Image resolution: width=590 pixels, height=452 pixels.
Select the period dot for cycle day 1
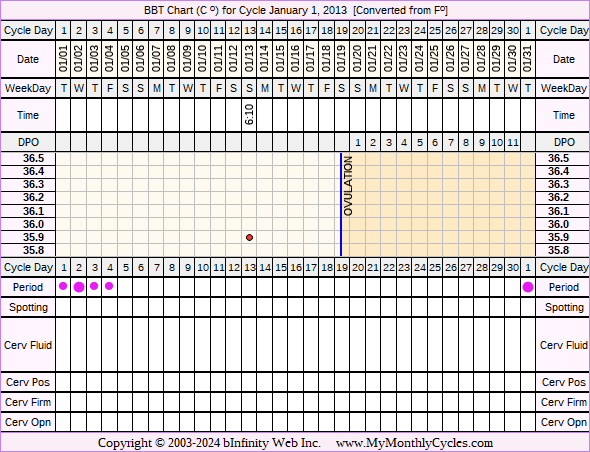(x=63, y=286)
